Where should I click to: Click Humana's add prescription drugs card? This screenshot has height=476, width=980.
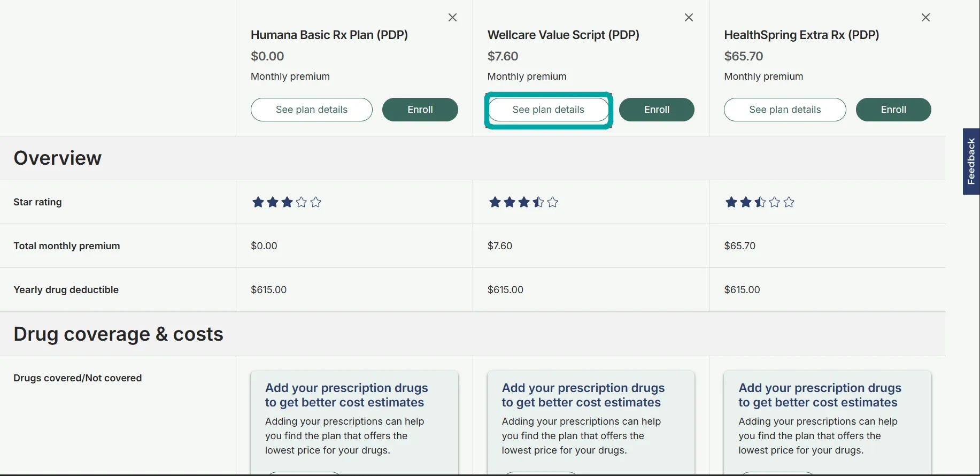pyautogui.click(x=354, y=422)
